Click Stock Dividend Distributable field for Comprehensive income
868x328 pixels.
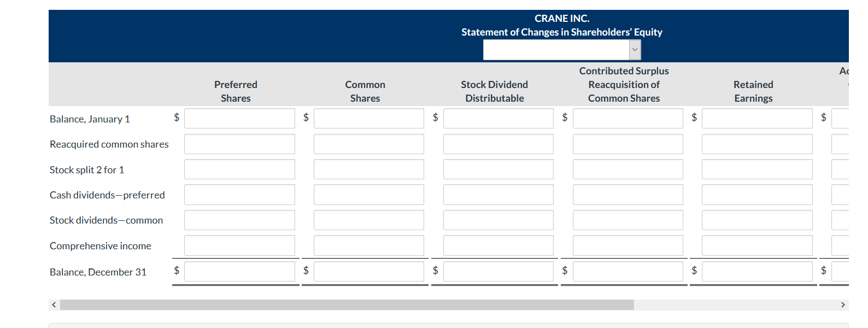tap(498, 245)
